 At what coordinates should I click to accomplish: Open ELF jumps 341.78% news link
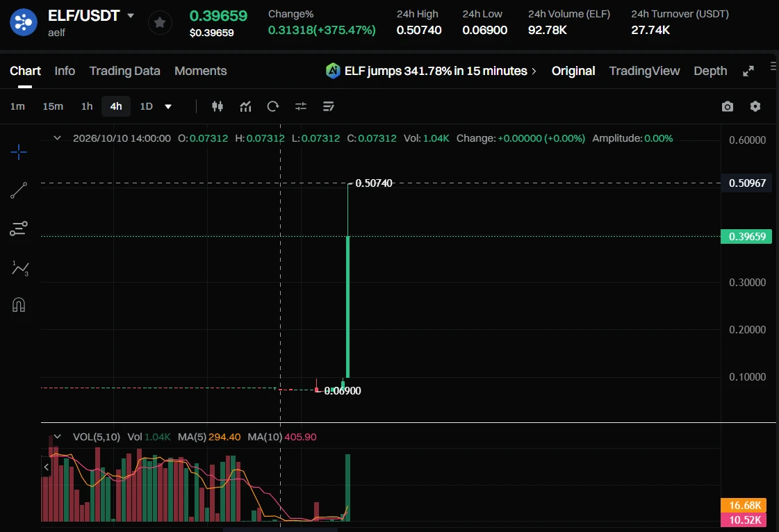[x=436, y=71]
